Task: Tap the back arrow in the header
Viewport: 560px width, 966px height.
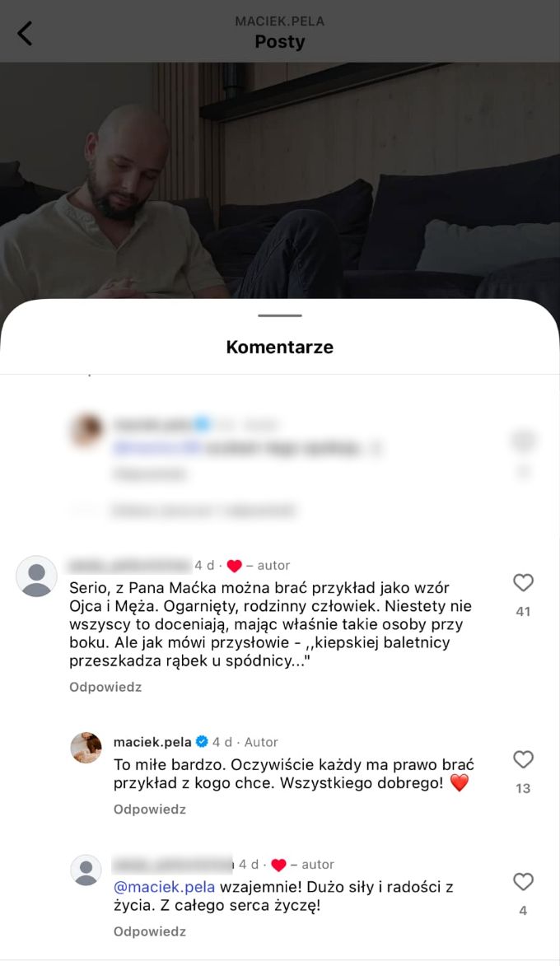Action: click(x=25, y=33)
